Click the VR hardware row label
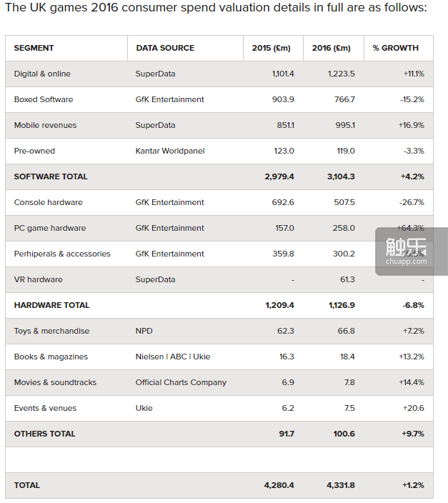Image resolution: width=448 pixels, height=503 pixels. tap(38, 279)
